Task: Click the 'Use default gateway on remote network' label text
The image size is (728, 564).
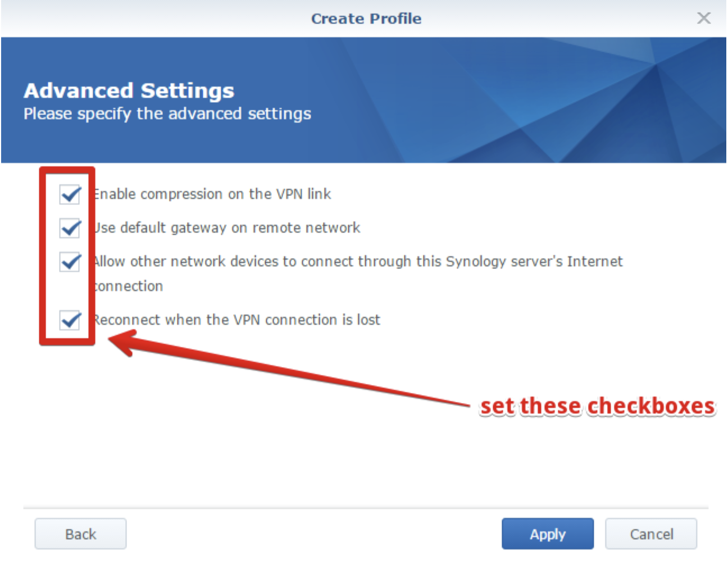Action: pyautogui.click(x=227, y=228)
